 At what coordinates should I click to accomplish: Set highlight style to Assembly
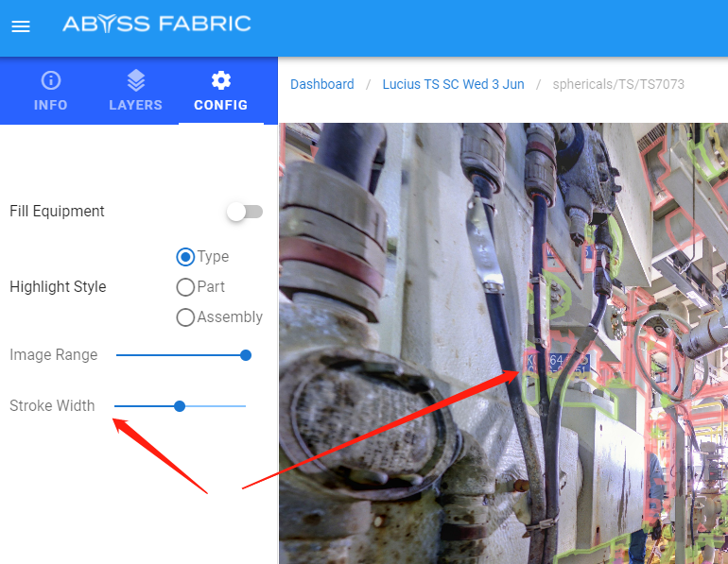(x=186, y=317)
